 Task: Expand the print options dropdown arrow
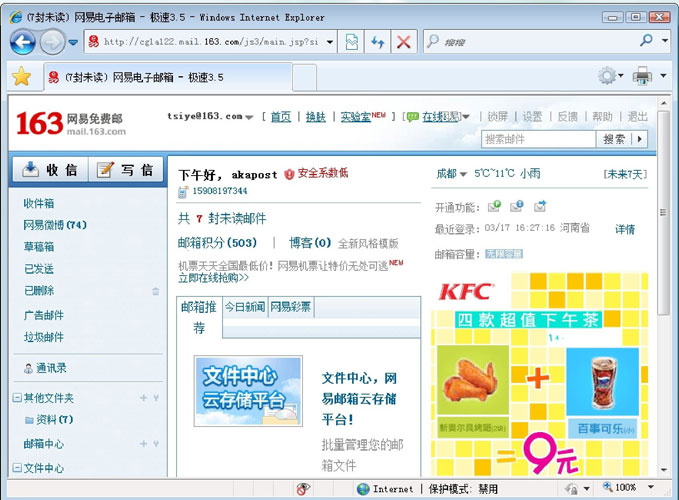663,76
